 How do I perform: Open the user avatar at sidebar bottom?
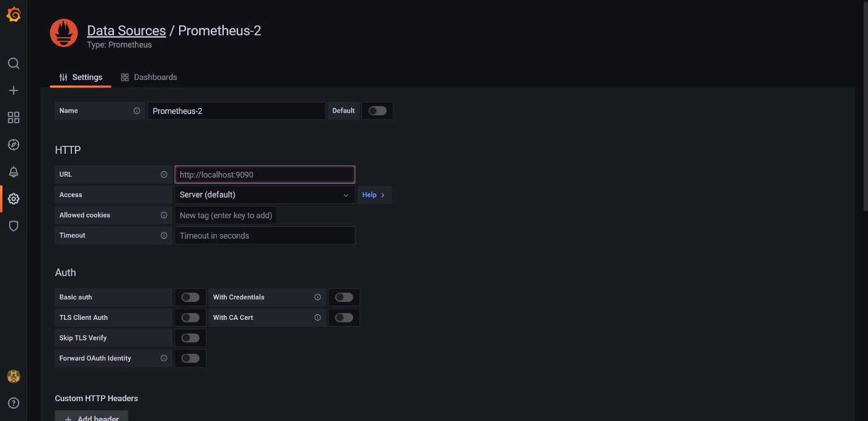(14, 376)
